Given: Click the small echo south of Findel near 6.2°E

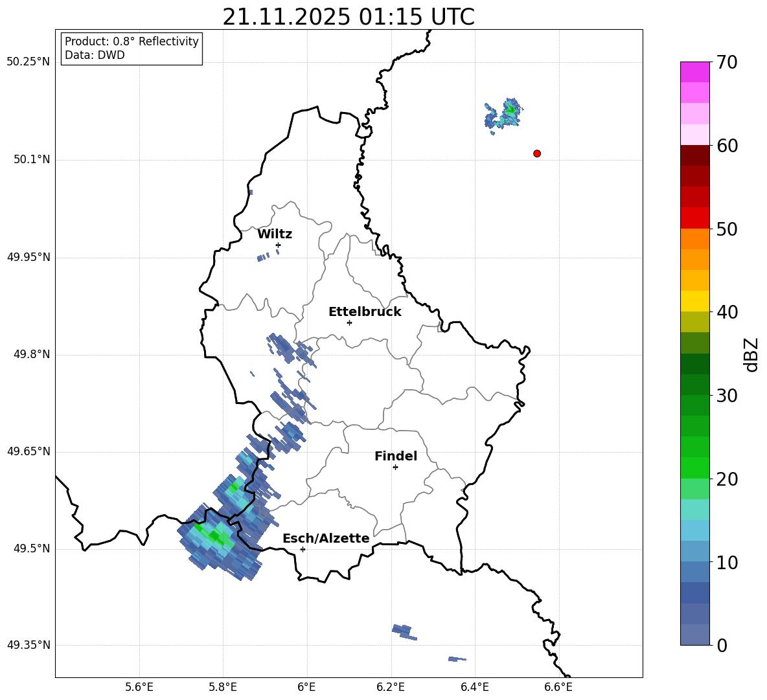Looking at the screenshot, I should tap(404, 631).
